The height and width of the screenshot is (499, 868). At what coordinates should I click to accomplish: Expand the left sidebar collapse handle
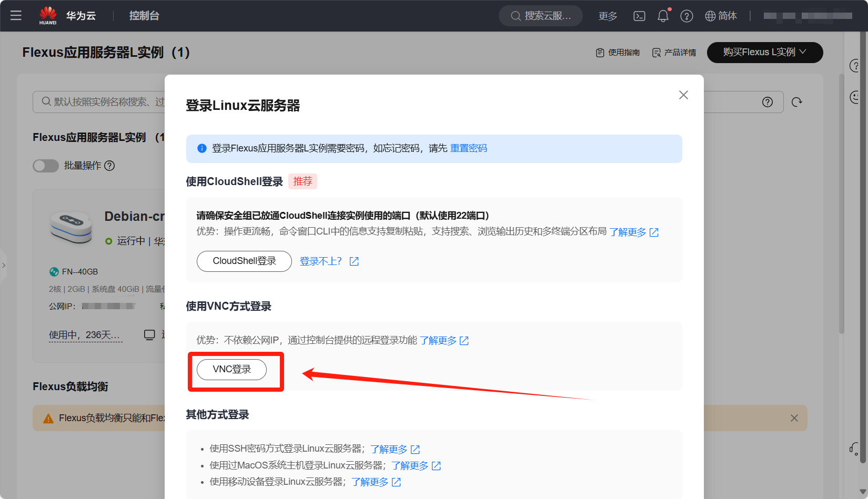4,266
